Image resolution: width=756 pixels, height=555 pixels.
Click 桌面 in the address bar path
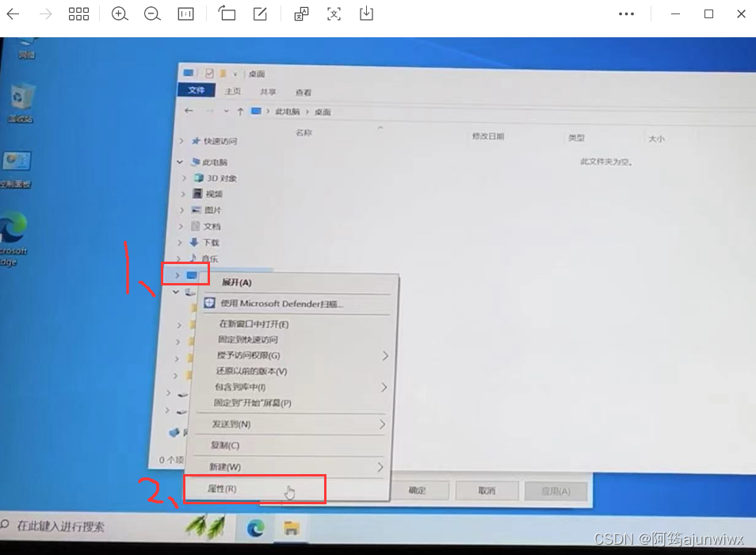coord(323,113)
